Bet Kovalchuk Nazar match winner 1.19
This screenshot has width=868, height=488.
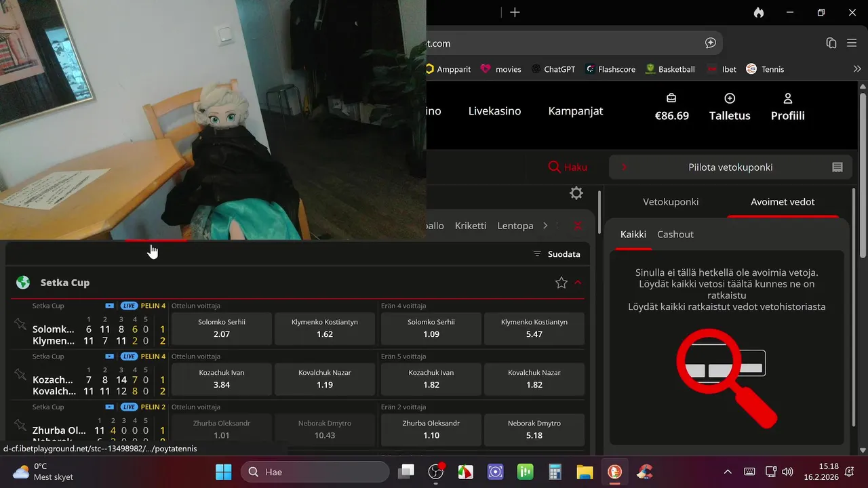[x=325, y=379]
